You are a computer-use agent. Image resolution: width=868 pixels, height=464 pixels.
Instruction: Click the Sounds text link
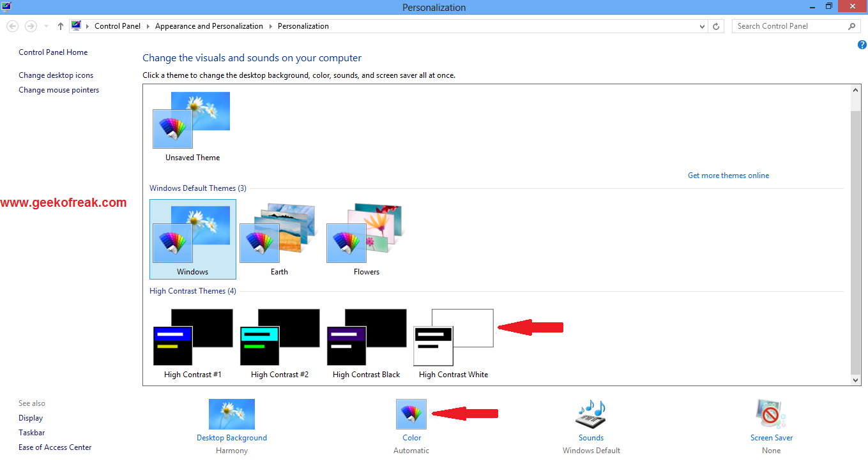[x=591, y=438]
